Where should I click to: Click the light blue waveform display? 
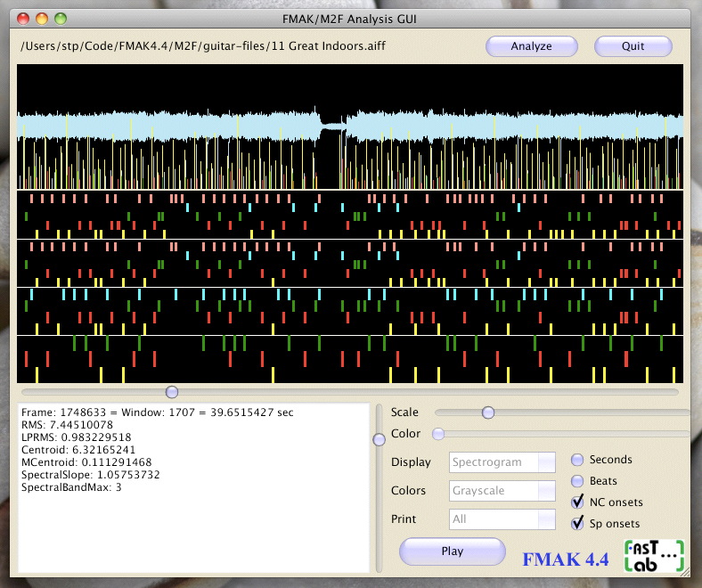350,127
